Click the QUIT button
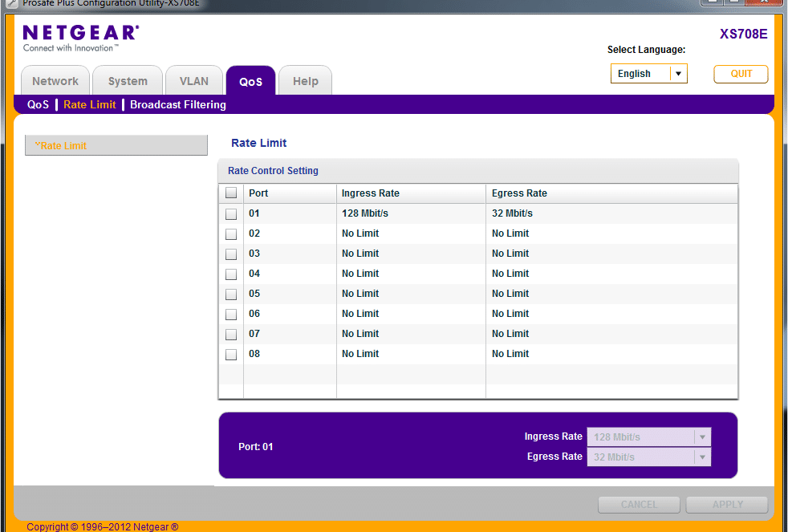Screen dimensions: 788x532 tap(741, 74)
